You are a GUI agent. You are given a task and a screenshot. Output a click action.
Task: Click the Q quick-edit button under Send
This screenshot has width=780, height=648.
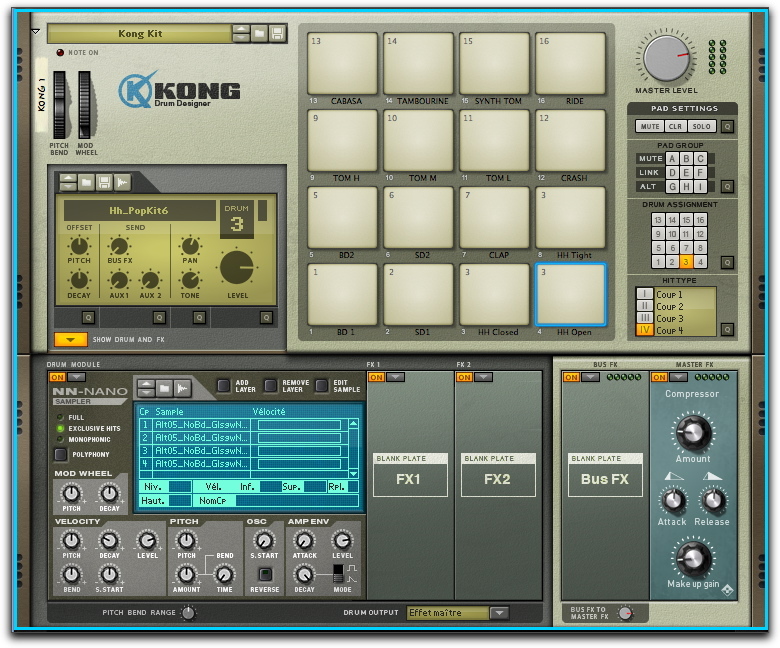tap(159, 317)
